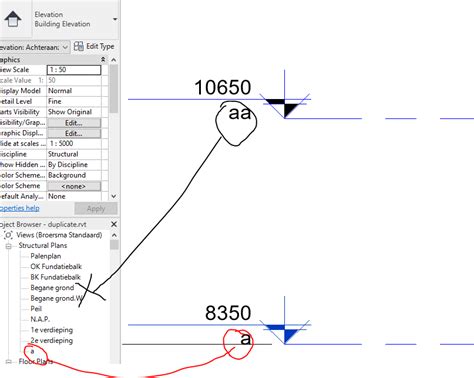Open the Palenplan structural plan
This screenshot has width=474, height=378.
point(46,256)
